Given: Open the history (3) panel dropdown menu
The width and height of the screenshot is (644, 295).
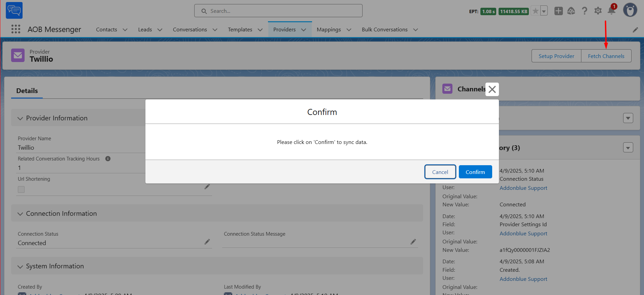Looking at the screenshot, I should coord(628,147).
